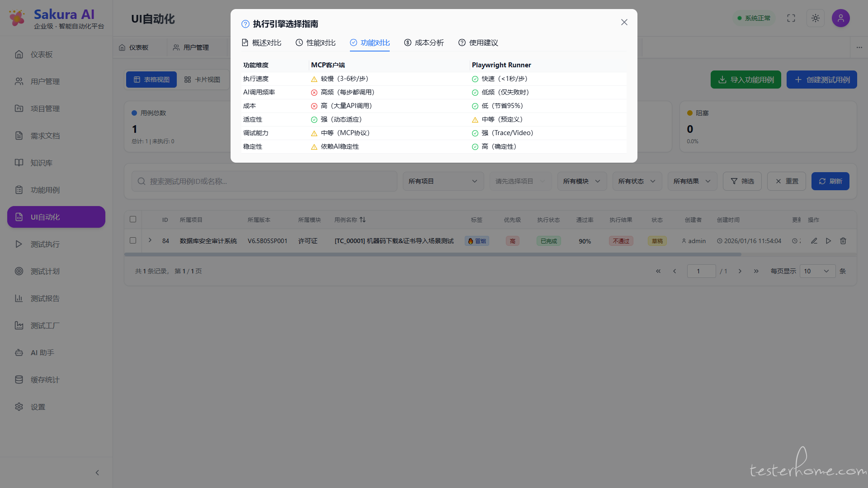Click the edit pencil icon in row 84
The height and width of the screenshot is (488, 868).
814,241
